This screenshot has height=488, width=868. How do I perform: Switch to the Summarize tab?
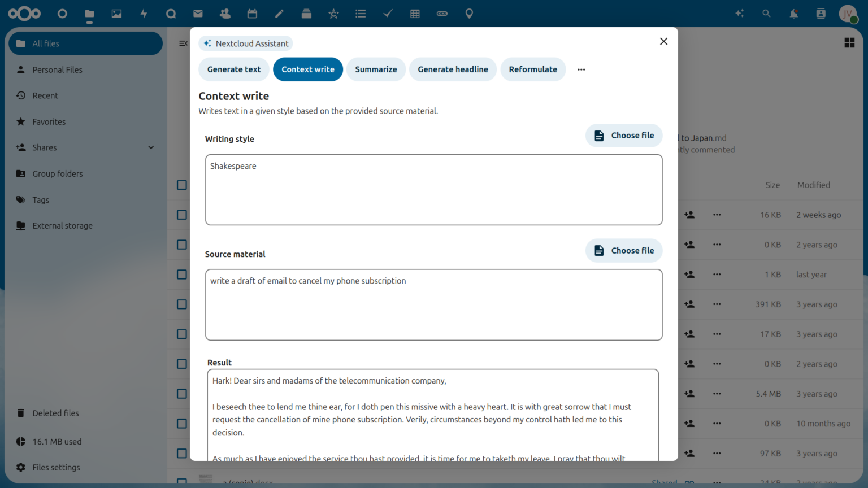[x=376, y=69]
